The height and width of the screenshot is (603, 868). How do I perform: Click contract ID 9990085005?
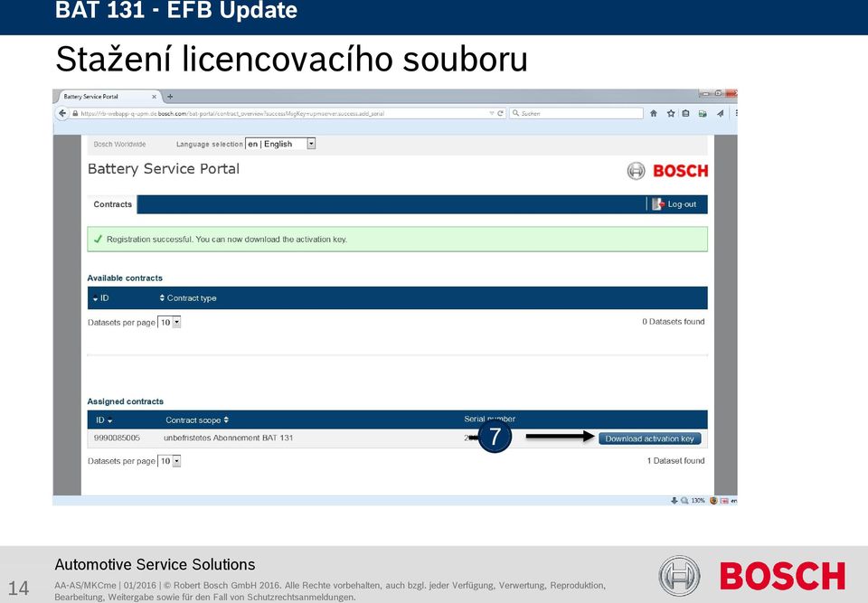pyautogui.click(x=117, y=438)
